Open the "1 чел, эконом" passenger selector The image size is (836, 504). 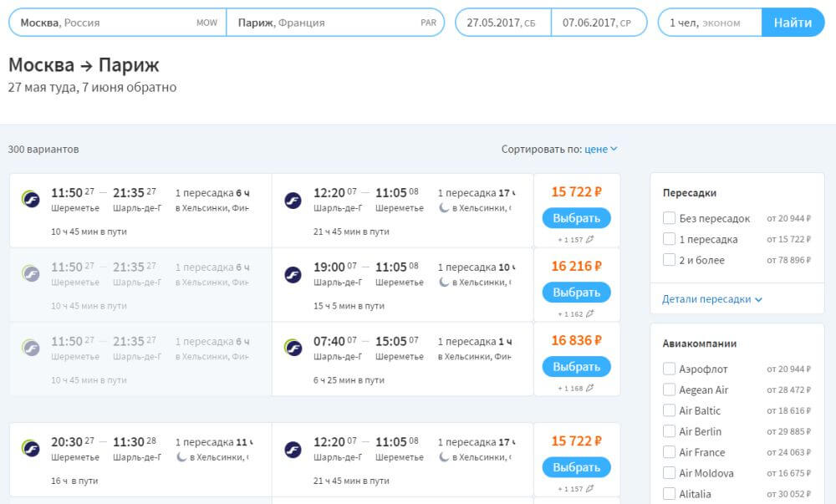710,23
